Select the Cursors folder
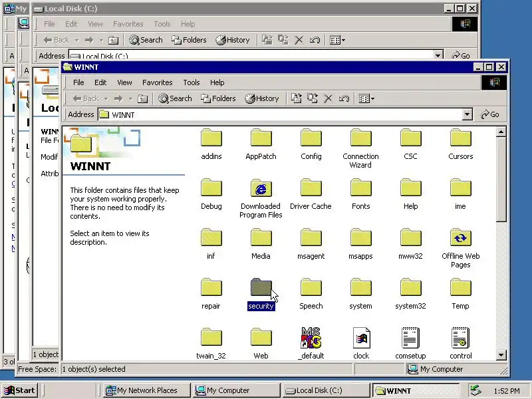This screenshot has height=399, width=532. coord(460,144)
